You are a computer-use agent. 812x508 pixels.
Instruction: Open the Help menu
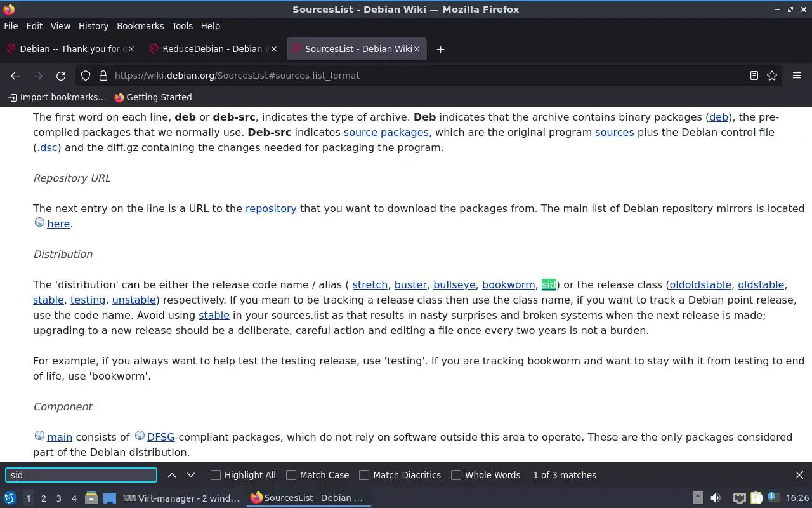point(211,26)
